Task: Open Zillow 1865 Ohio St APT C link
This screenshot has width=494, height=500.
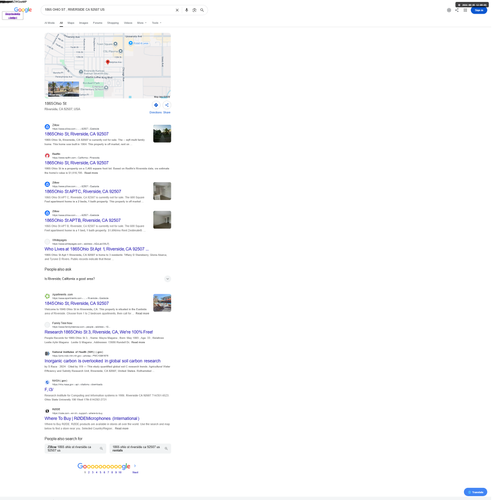Action: click(x=83, y=192)
